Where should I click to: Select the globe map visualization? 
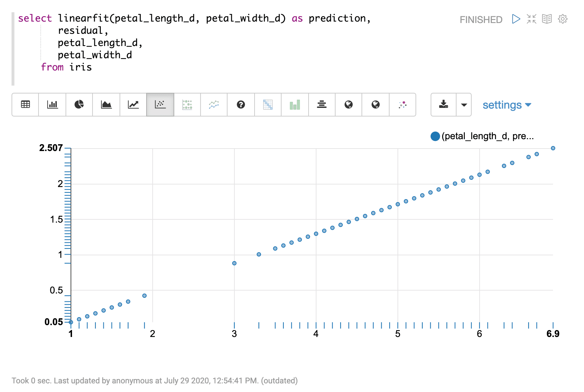[349, 105]
